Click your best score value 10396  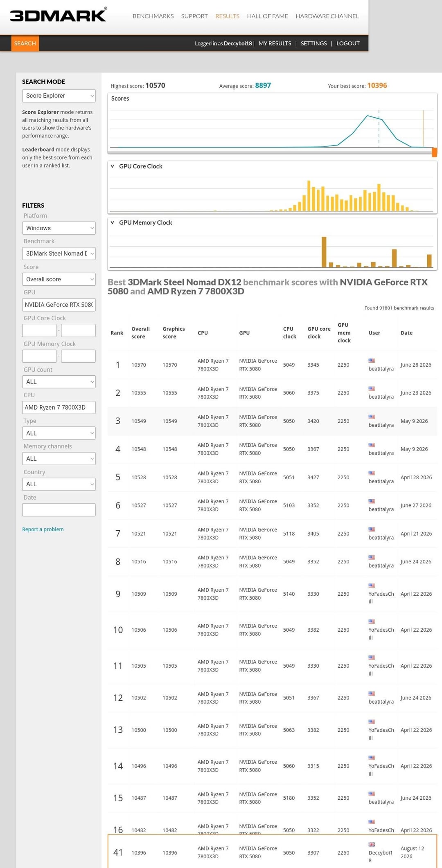[x=377, y=85]
